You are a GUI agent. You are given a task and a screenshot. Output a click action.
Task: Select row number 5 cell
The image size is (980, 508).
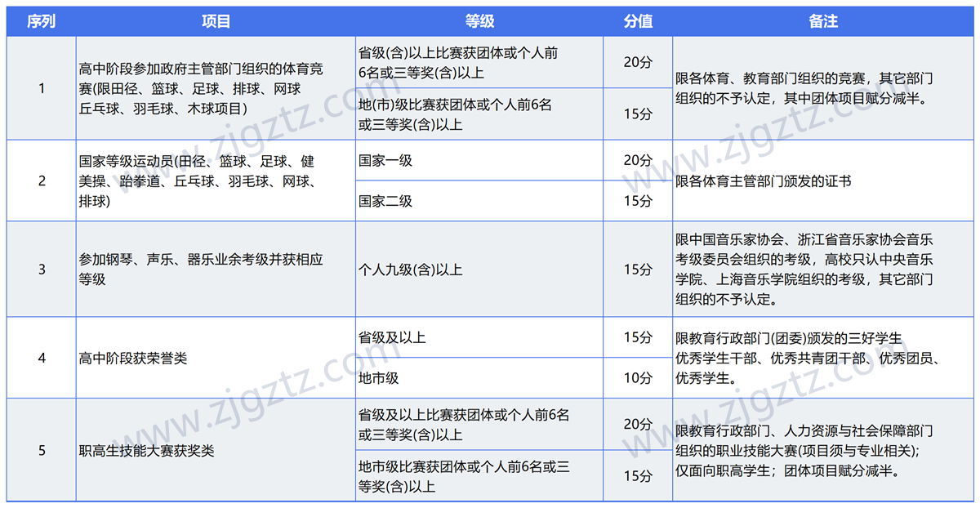click(41, 449)
